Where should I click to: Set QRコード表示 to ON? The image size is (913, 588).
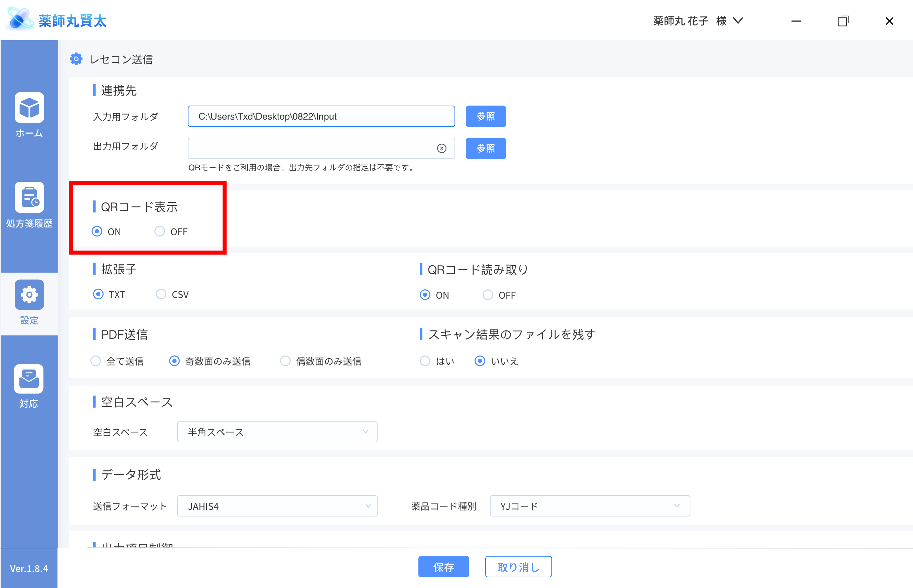[97, 232]
